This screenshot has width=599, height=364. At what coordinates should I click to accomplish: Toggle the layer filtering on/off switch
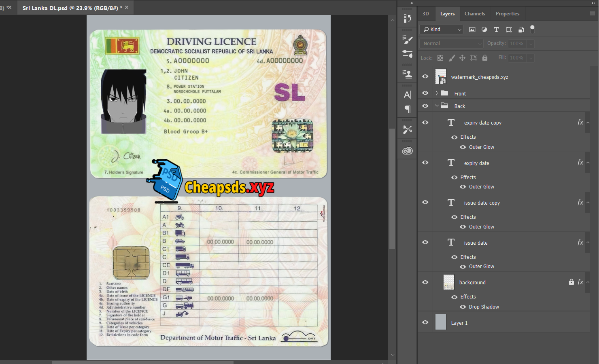tap(532, 29)
